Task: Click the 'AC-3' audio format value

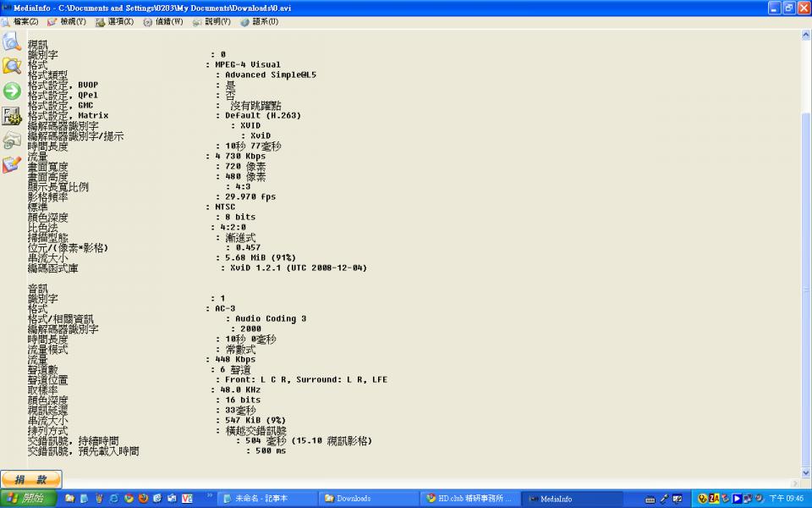Action: (x=225, y=308)
